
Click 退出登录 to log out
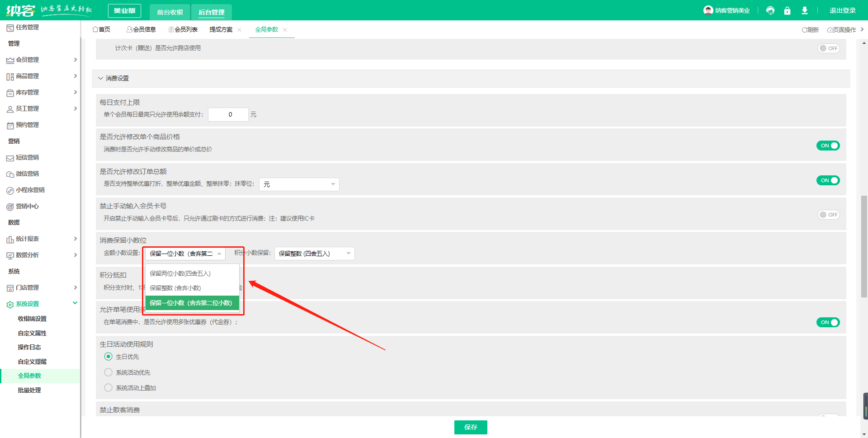(842, 10)
